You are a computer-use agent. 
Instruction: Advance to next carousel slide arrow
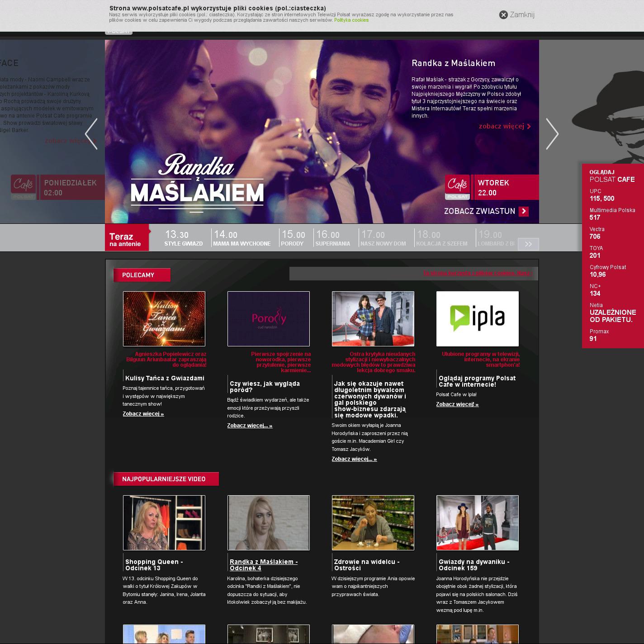552,134
